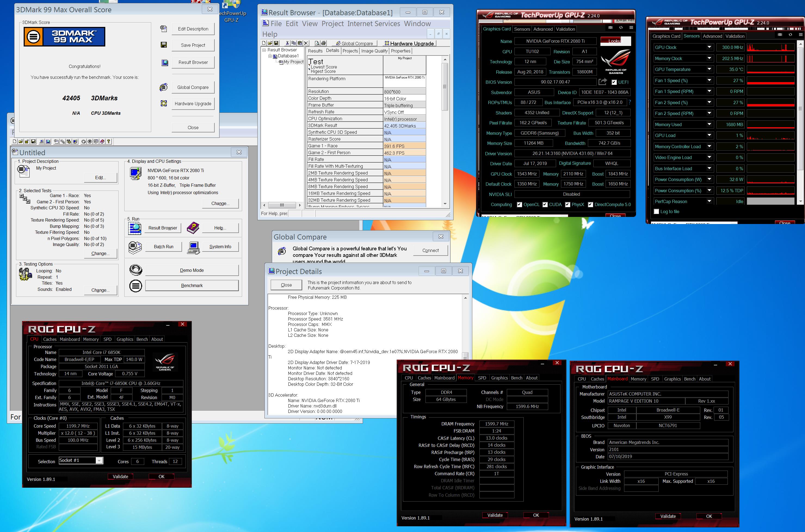Open the Socket #1 selection dropdown in CPU-Z
Viewport: 805px width, 532px height.
[x=99, y=461]
